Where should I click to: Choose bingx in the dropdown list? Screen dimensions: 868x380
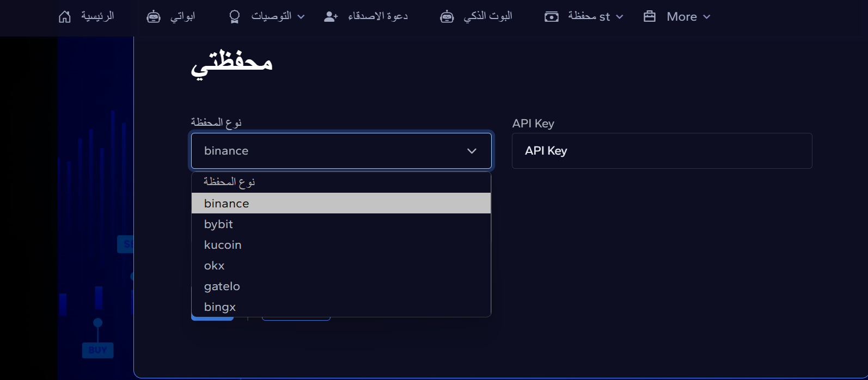341,307
